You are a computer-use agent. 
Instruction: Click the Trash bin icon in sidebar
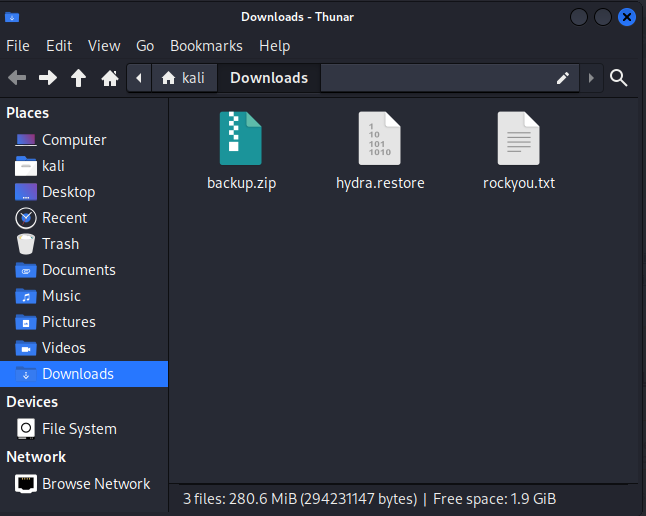26,244
